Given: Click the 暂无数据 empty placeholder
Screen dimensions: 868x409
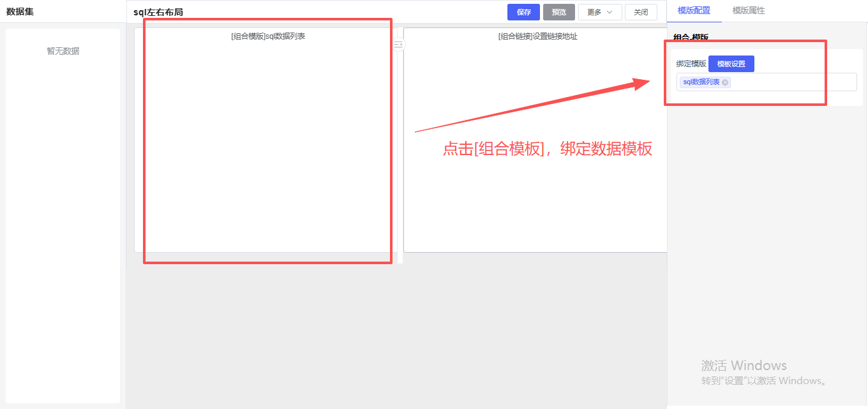Looking at the screenshot, I should 63,51.
